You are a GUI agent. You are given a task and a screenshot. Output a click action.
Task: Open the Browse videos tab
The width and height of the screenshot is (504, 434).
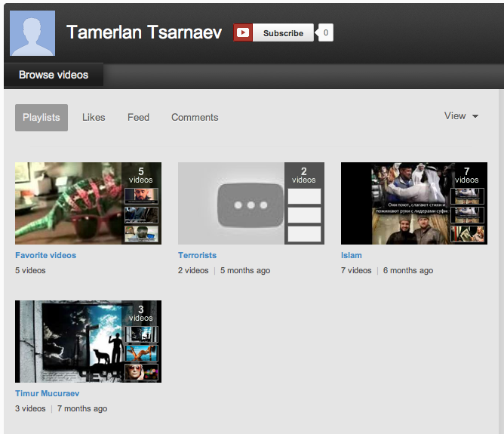(54, 75)
